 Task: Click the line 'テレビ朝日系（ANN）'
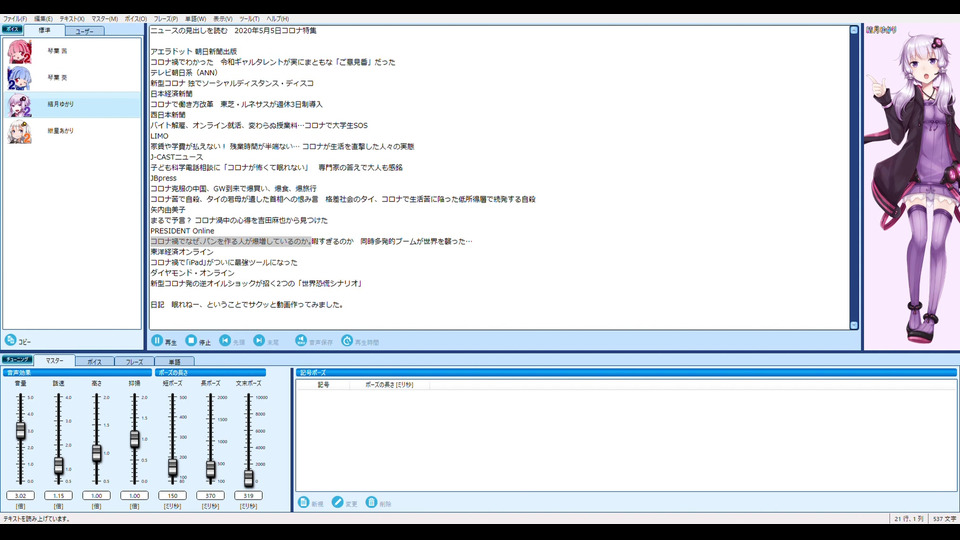tap(184, 72)
